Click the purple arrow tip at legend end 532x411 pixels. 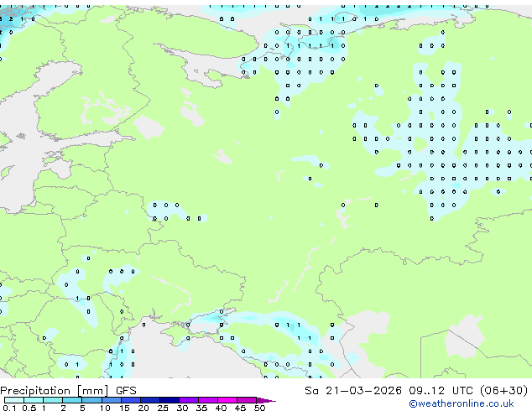tap(266, 400)
